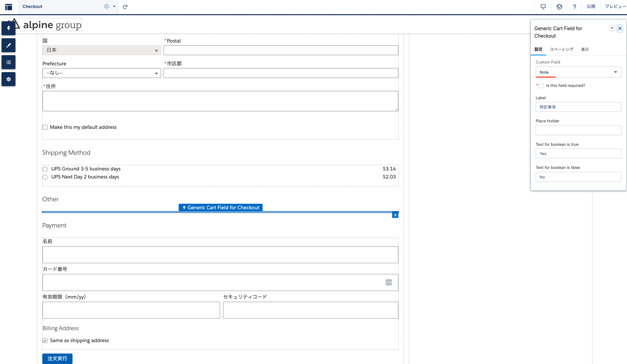Screen dimensions: 627x364
Task: Switch to the 表示 tab
Action: click(x=585, y=49)
